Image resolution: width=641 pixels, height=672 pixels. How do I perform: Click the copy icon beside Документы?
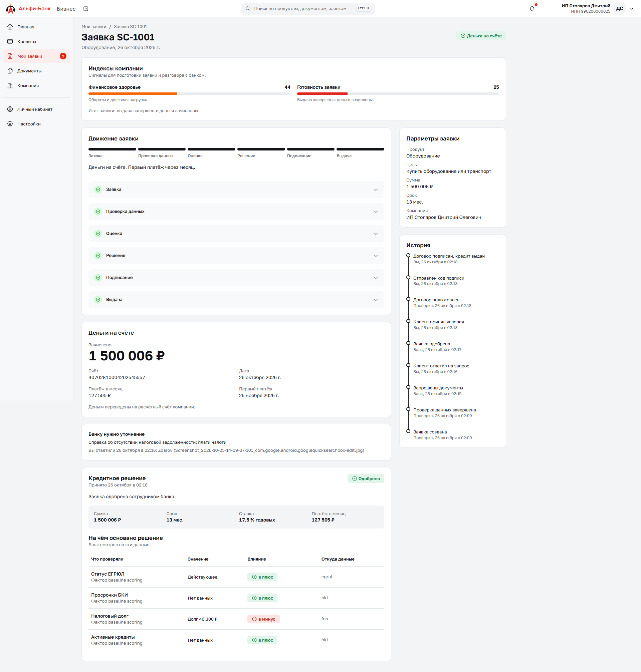(x=10, y=71)
